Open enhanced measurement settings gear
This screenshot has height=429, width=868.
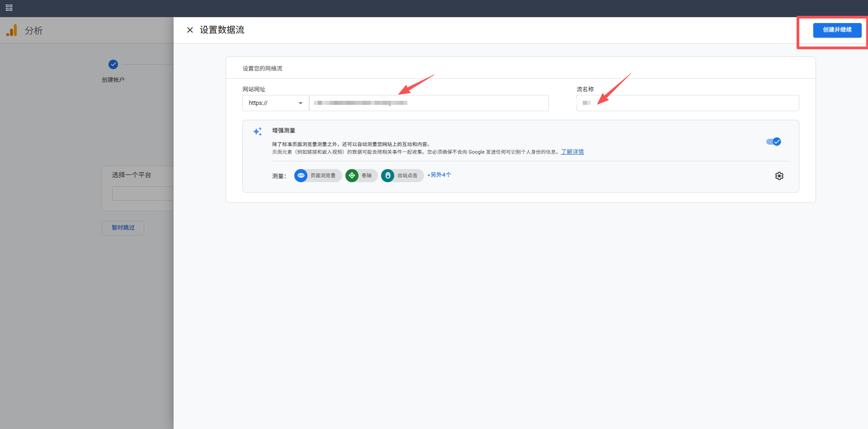click(x=779, y=176)
